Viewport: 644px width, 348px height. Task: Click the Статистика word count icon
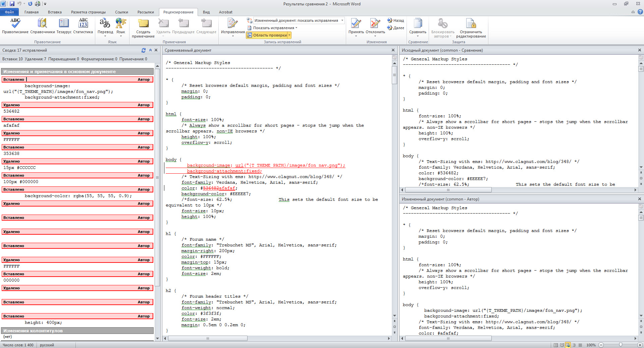[x=83, y=24]
